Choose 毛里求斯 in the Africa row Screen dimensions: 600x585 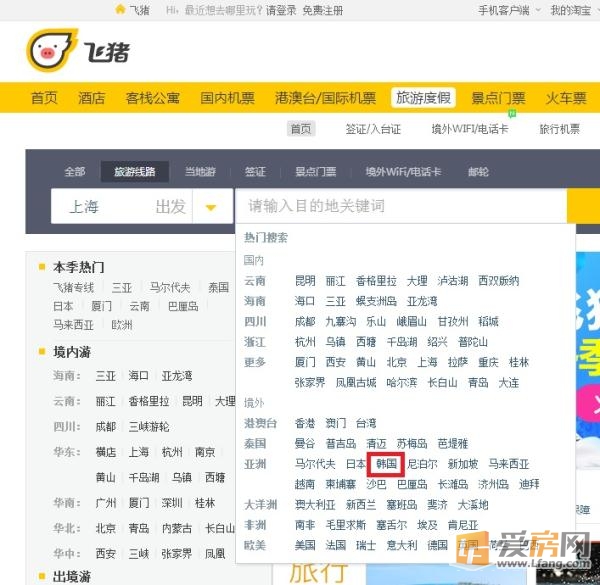pos(346,525)
